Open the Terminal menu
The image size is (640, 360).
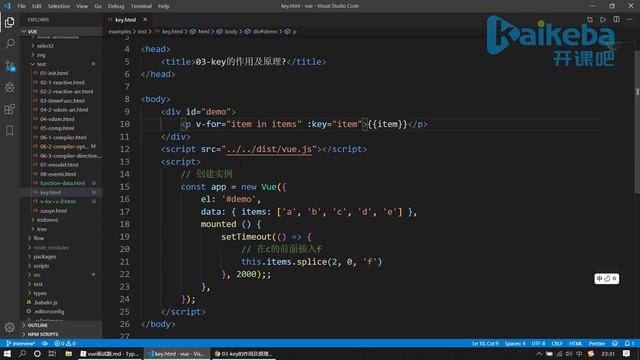tap(141, 6)
